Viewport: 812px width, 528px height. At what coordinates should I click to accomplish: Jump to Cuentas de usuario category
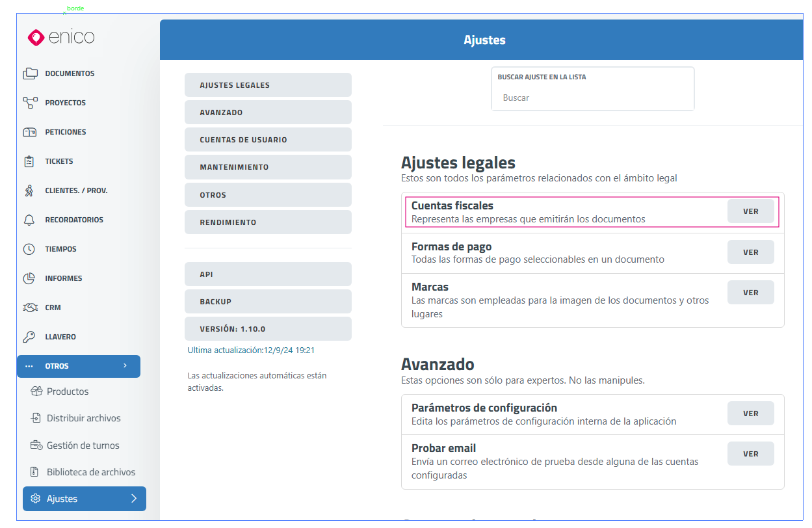(x=268, y=140)
